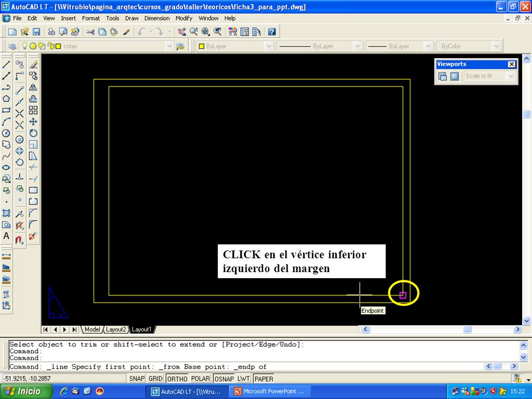Activate the Pan Realtime hand tool
This screenshot has width=532, height=399.
click(x=182, y=32)
